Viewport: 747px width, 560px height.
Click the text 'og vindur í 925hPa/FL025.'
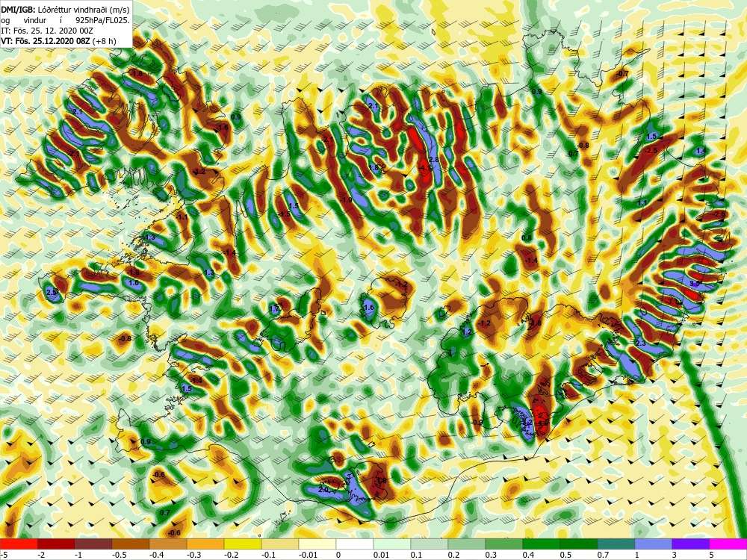(65, 20)
